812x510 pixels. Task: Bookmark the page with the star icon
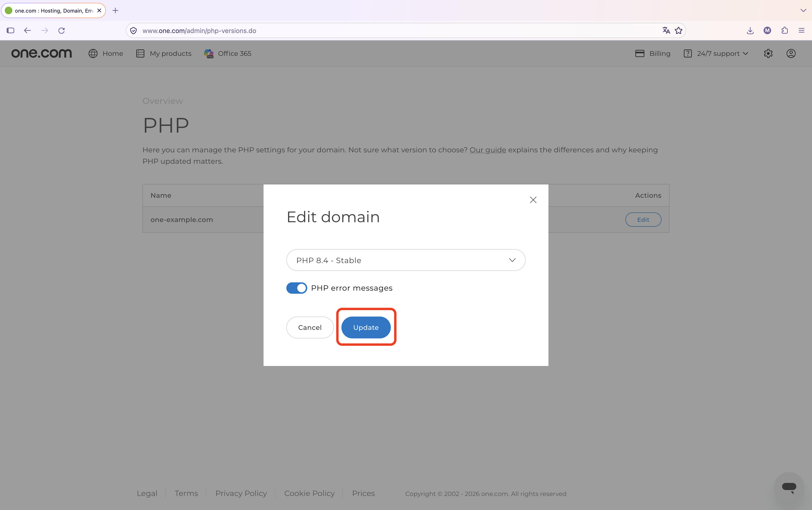[x=679, y=30]
